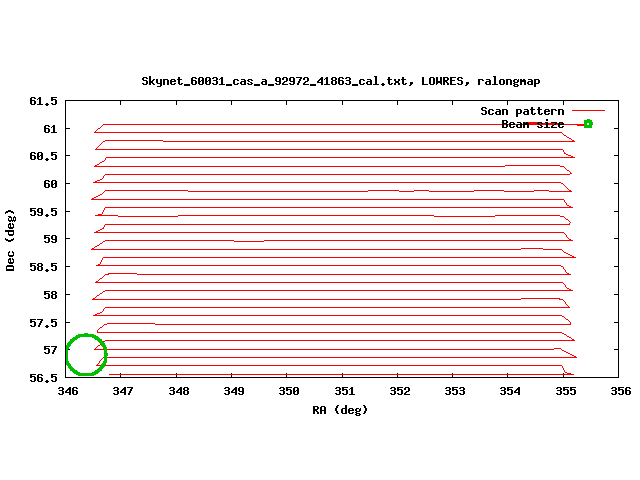640x480 pixels.
Task: Click the 'Dec (deg)' axis label
Action: tap(10, 240)
